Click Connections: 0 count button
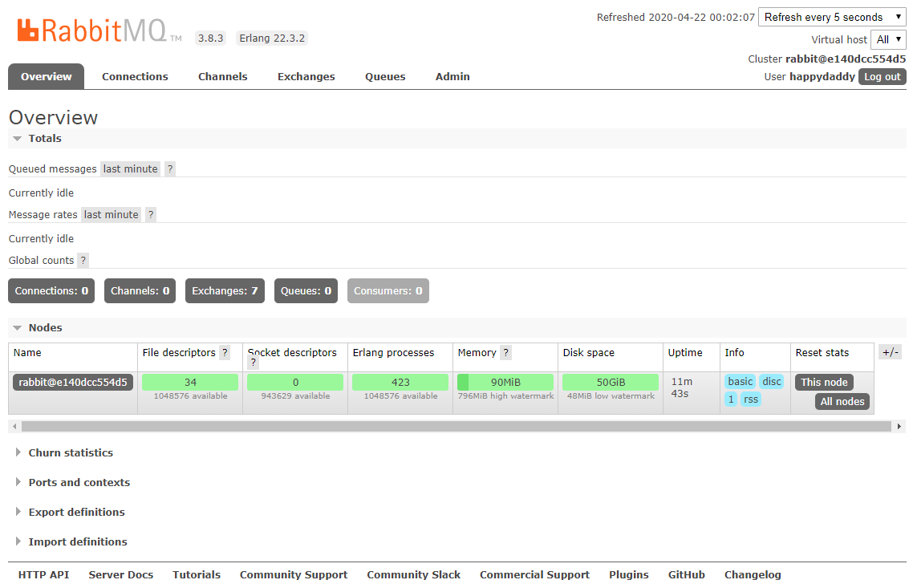This screenshot has height=588, width=913. click(51, 290)
